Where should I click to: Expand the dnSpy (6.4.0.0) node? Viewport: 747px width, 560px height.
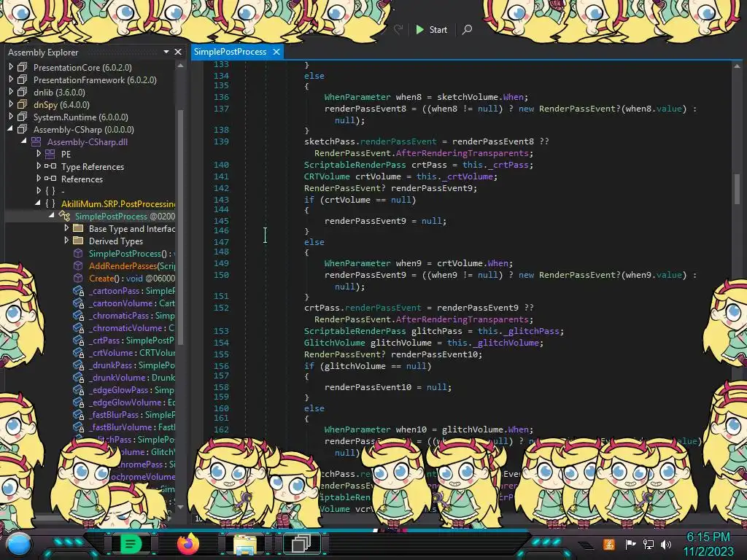(11, 104)
